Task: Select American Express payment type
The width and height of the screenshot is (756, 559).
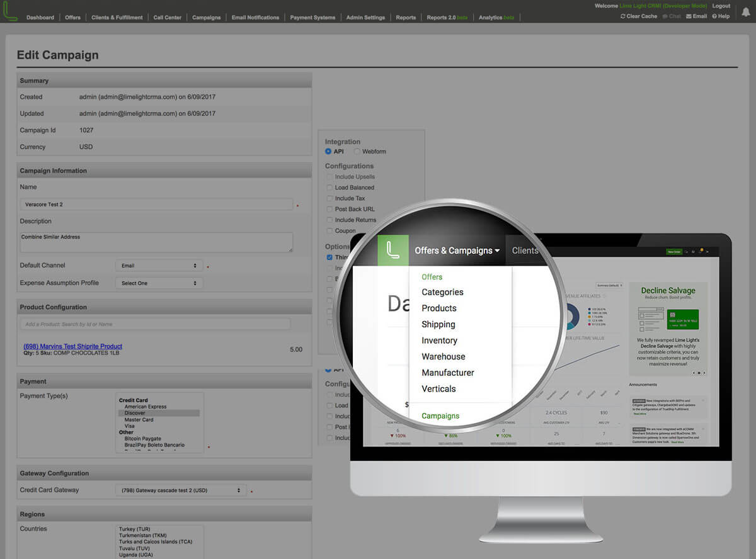Action: coord(146,407)
